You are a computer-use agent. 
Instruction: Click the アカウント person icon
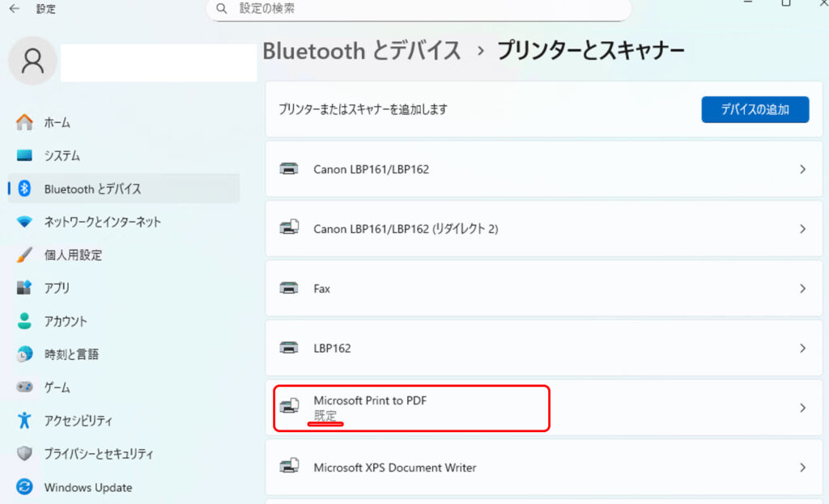coord(24,321)
